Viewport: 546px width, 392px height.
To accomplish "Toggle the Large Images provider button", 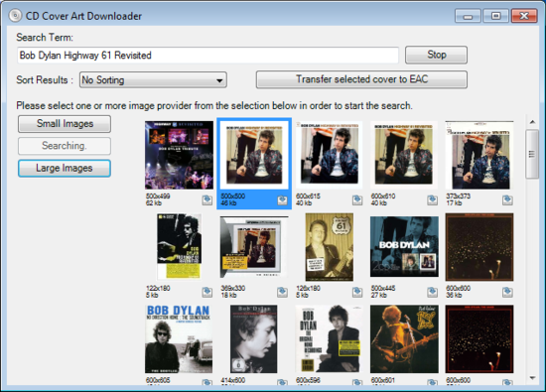I will click(65, 168).
